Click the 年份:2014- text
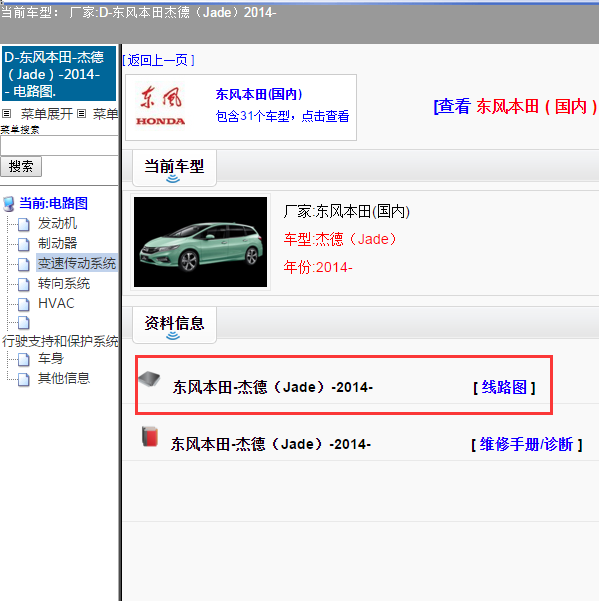Screen dimensions: 599x601 pos(318,267)
